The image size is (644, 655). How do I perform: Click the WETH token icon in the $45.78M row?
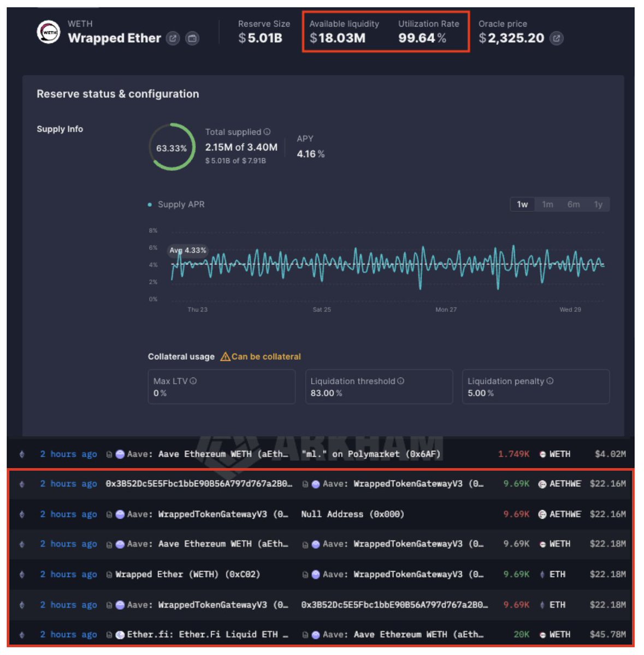[x=542, y=635]
